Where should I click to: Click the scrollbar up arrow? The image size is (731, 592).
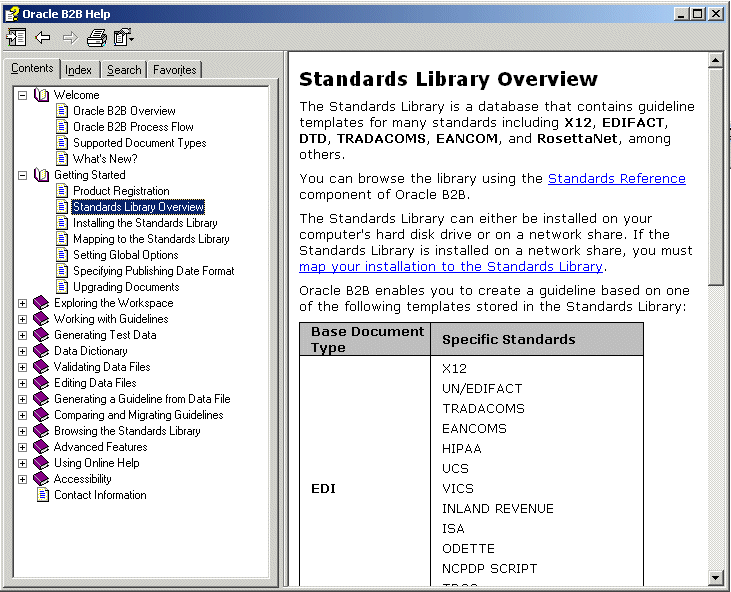point(715,60)
